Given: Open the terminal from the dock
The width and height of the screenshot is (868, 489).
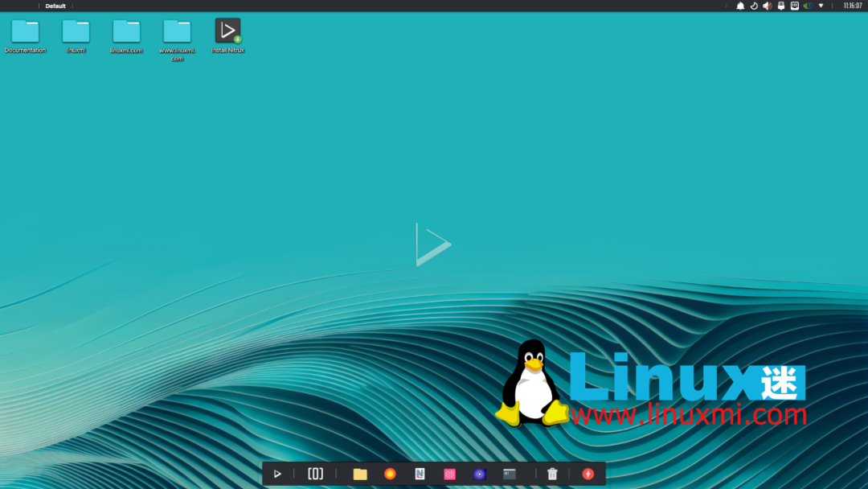Looking at the screenshot, I should (x=510, y=474).
